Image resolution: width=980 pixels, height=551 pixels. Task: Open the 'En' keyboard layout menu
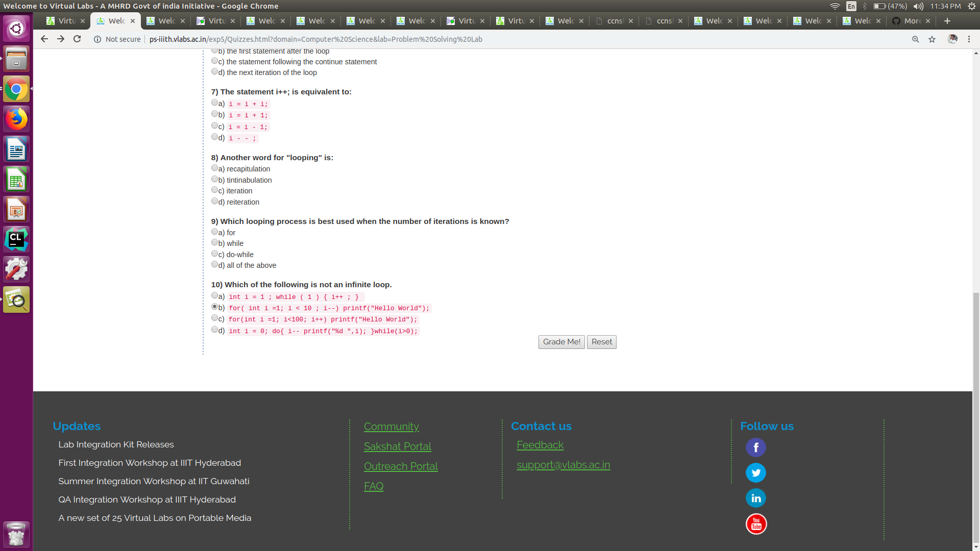851,7
